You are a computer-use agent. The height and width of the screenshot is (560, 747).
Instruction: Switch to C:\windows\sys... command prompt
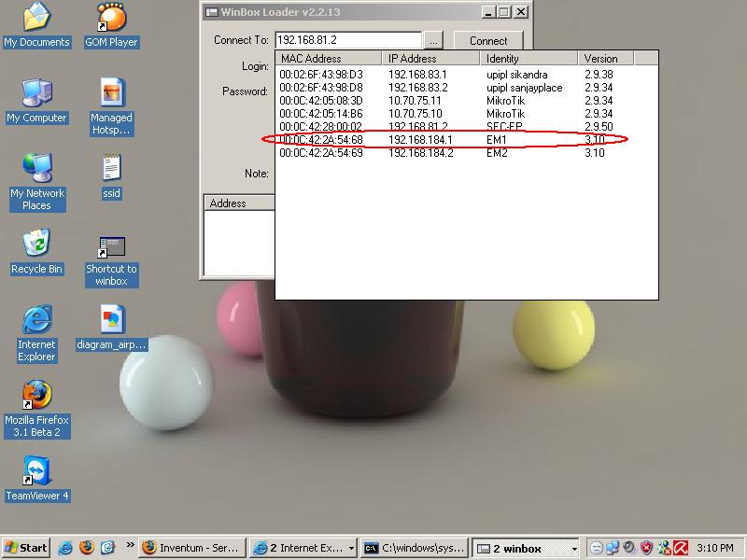[x=415, y=548]
